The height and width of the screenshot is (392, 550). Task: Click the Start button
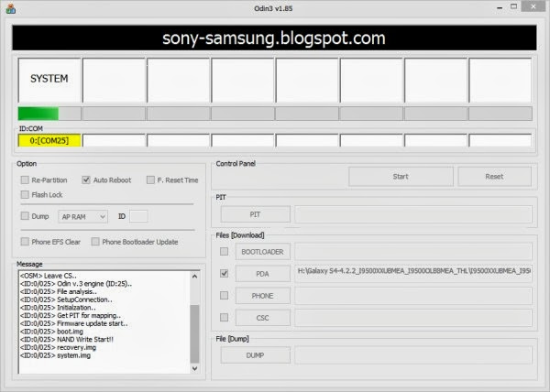[401, 177]
